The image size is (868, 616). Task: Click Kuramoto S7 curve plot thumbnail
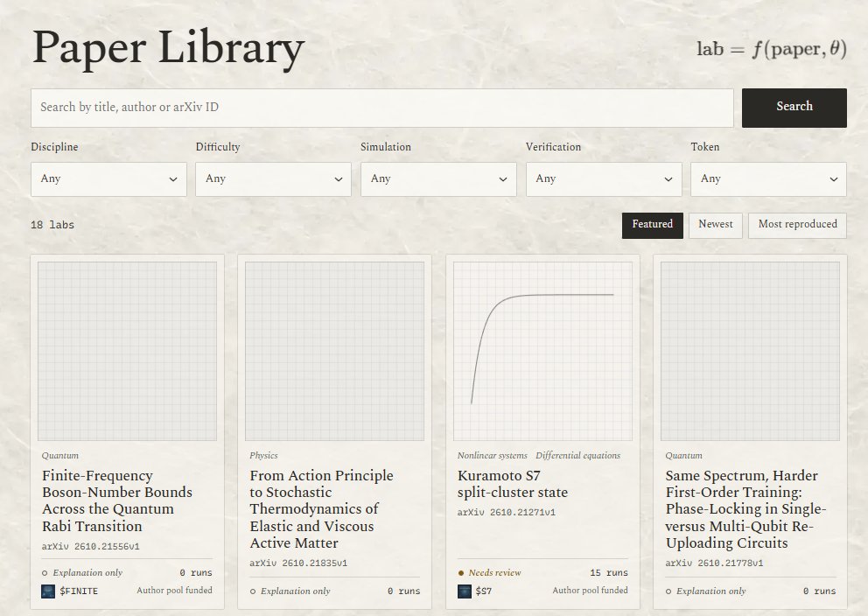pyautogui.click(x=542, y=351)
